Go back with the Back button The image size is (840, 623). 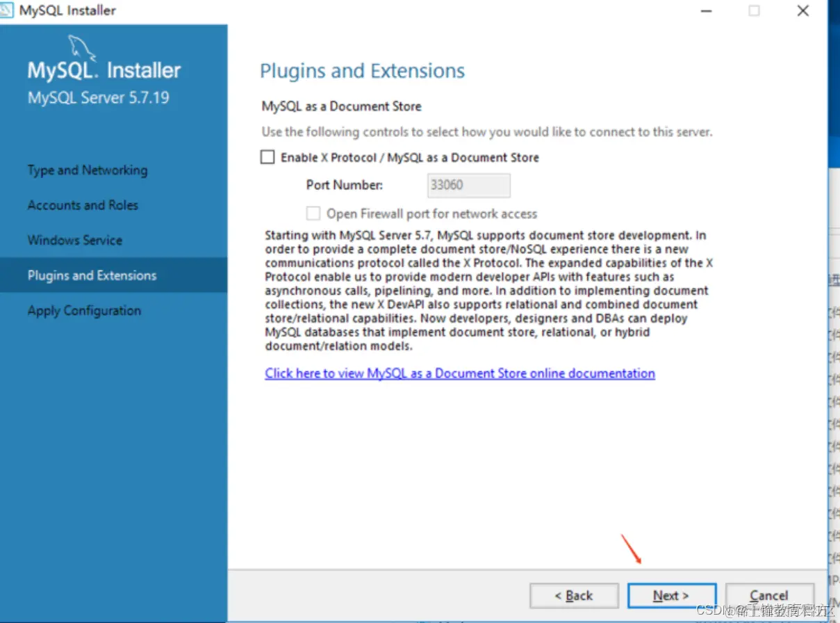pos(574,596)
